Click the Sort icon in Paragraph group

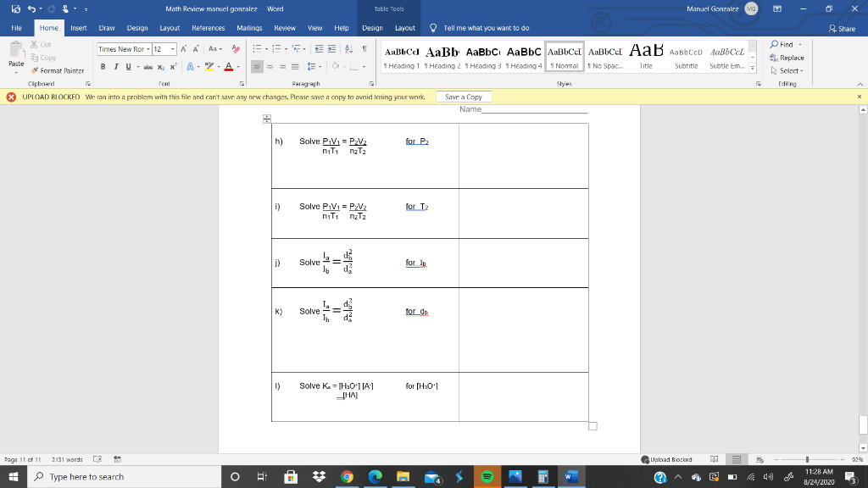tap(348, 49)
